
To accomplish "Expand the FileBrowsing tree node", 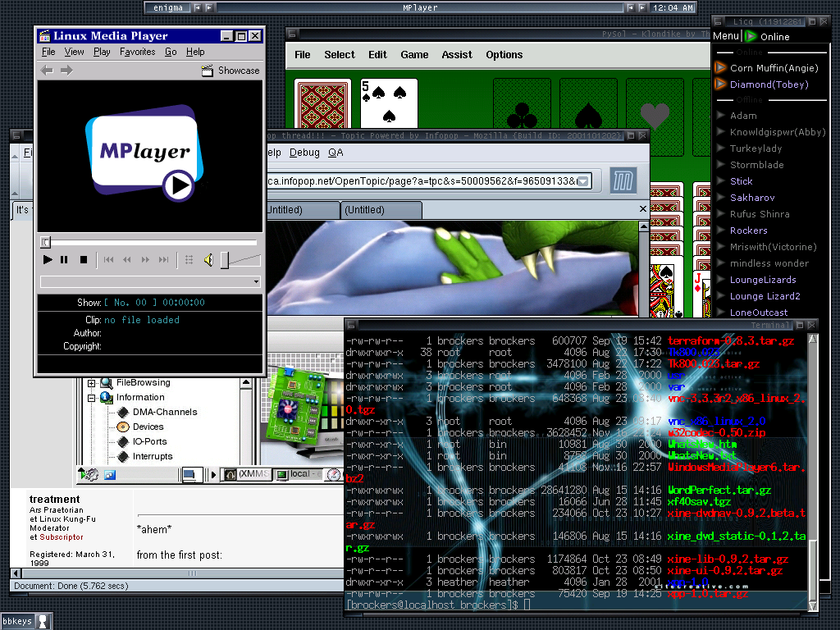I will [92, 383].
